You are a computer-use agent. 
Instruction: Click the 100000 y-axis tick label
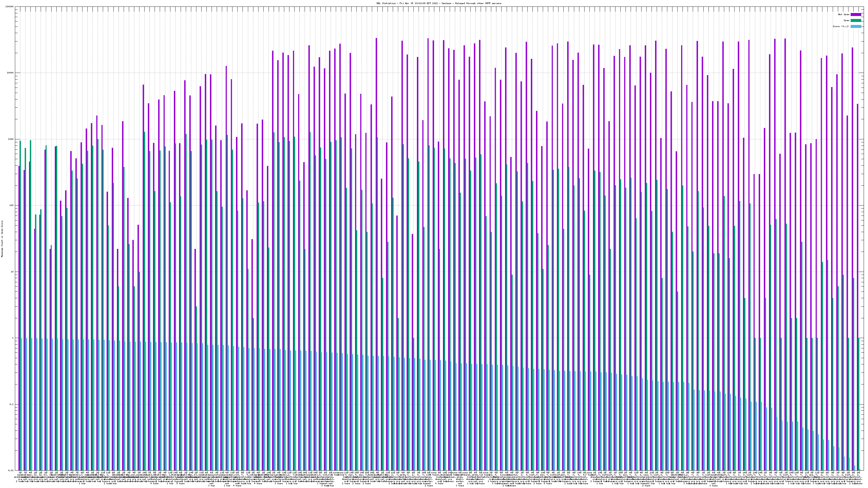coord(10,7)
